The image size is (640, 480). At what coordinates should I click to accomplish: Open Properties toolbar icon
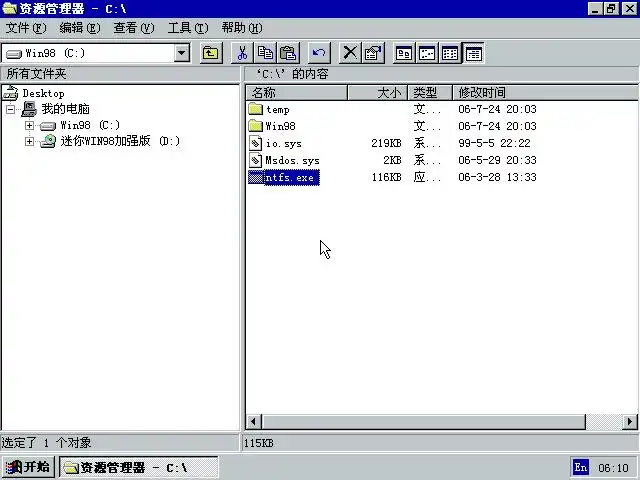pos(373,53)
